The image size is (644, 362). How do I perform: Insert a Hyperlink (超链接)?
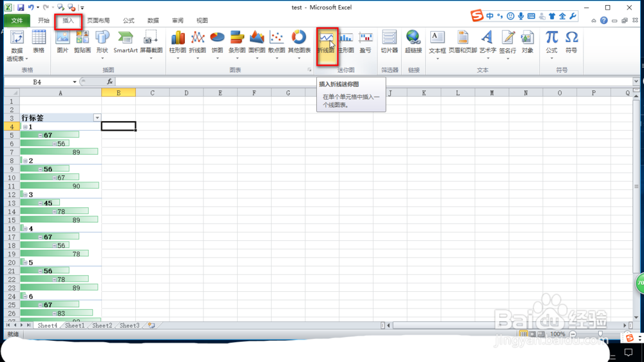413,42
